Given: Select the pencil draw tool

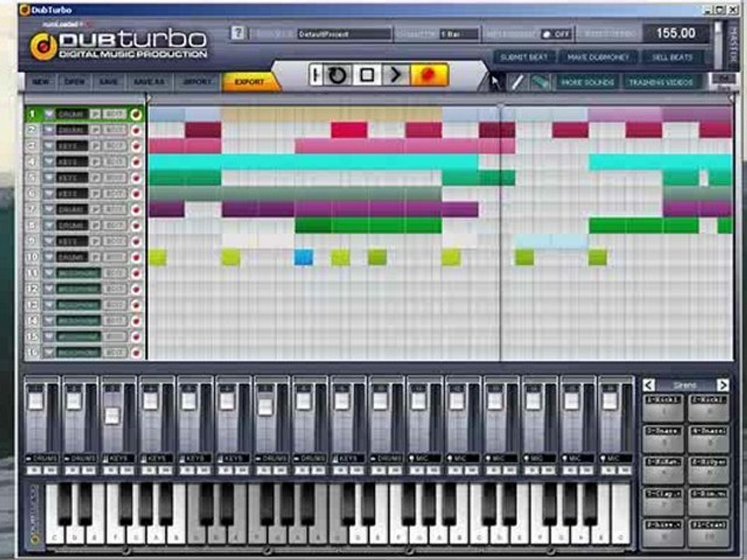Looking at the screenshot, I should click(x=517, y=82).
